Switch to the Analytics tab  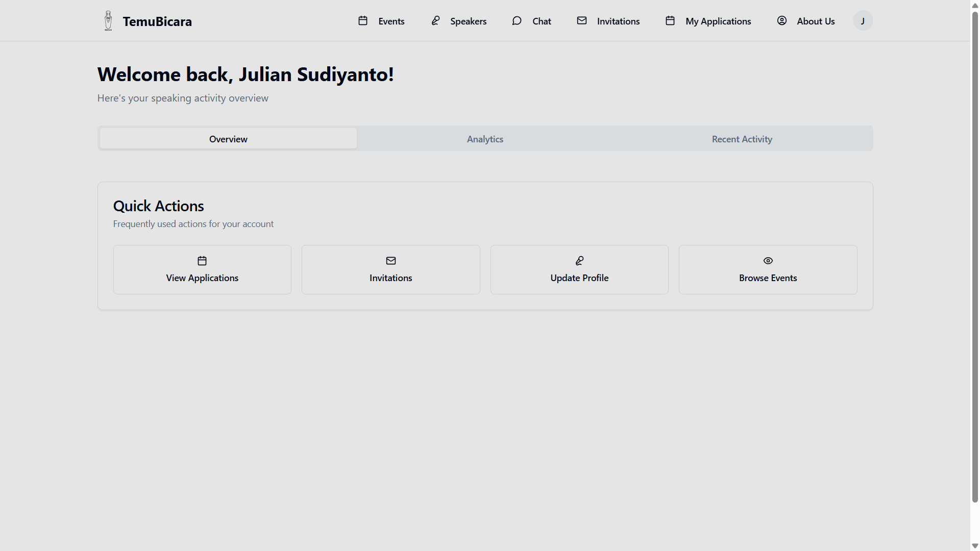coord(485,139)
